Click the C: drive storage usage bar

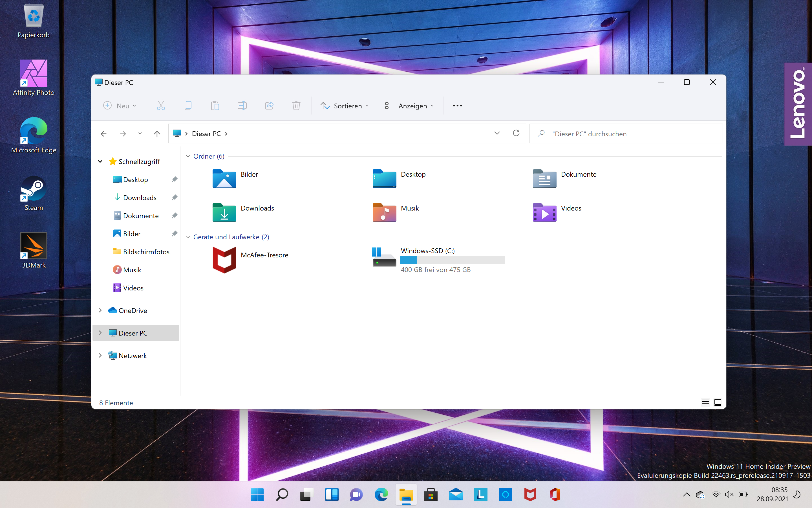(x=452, y=260)
